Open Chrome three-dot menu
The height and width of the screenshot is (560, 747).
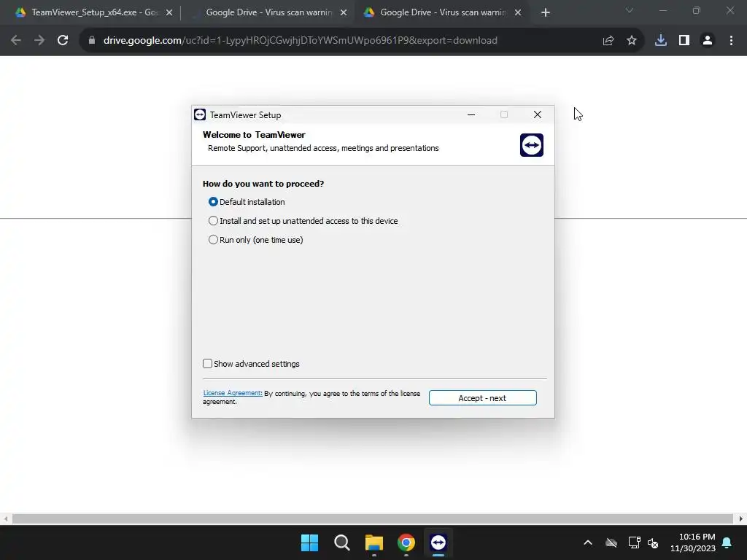coord(731,41)
